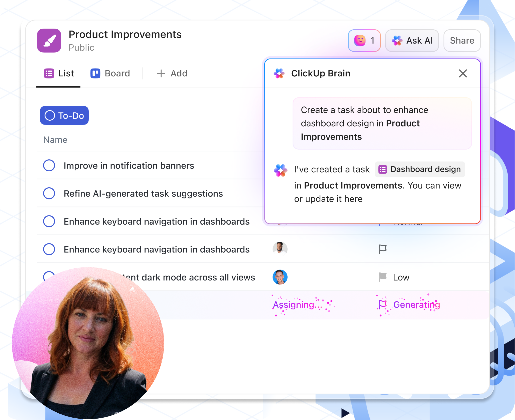Click the Name column header
Viewport: 515px width, 420px height.
pyautogui.click(x=55, y=140)
